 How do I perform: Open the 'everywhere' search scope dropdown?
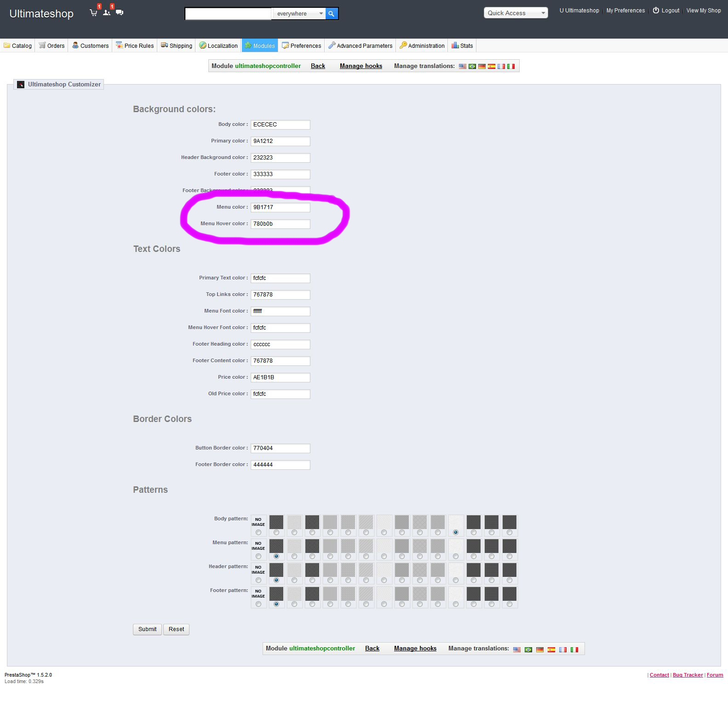coord(299,14)
